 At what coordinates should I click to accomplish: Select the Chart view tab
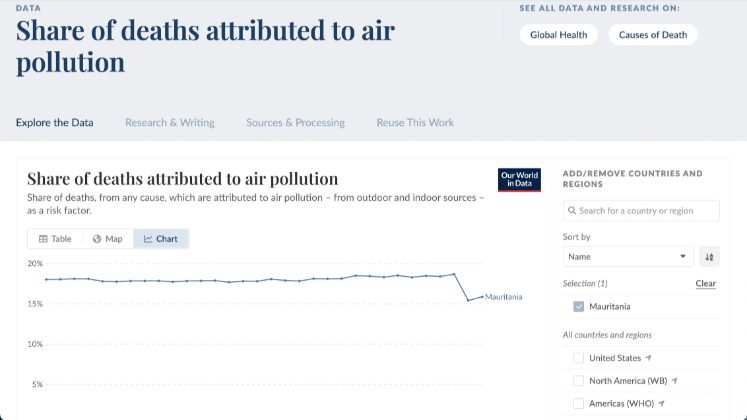[160, 239]
